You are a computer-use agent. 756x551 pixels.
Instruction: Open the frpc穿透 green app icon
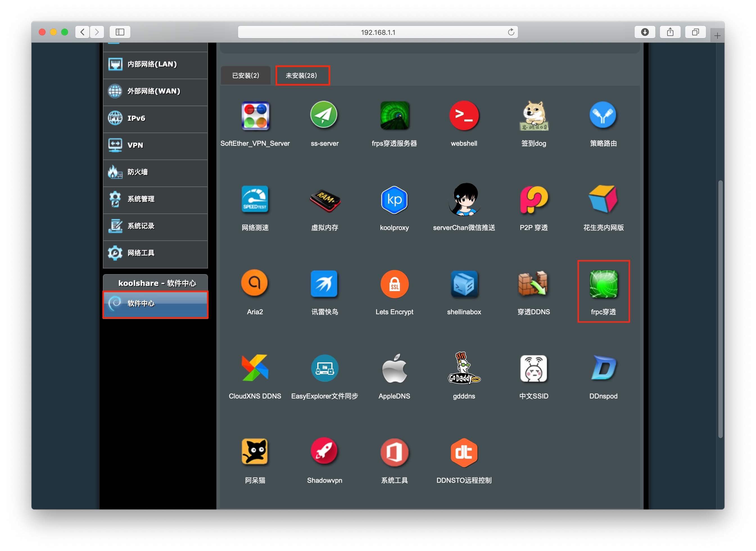[603, 284]
